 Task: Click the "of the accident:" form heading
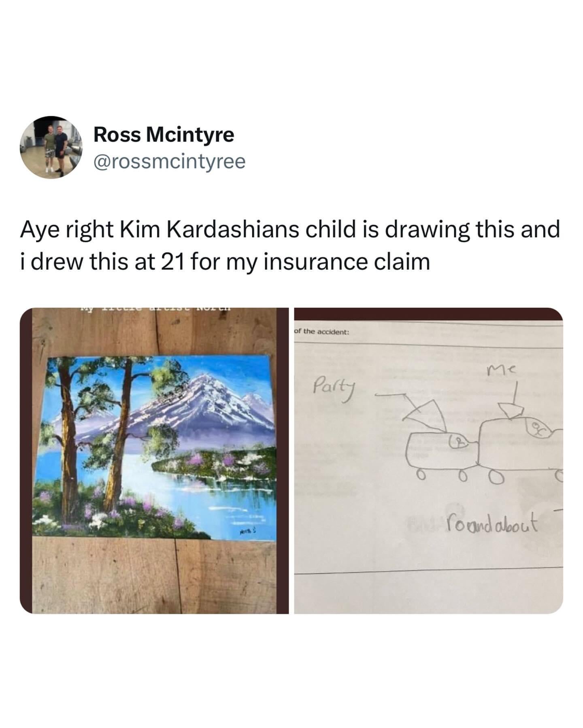point(321,332)
